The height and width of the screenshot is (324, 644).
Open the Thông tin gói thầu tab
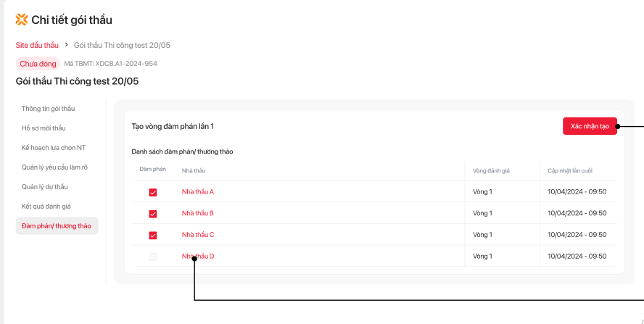[x=49, y=109]
